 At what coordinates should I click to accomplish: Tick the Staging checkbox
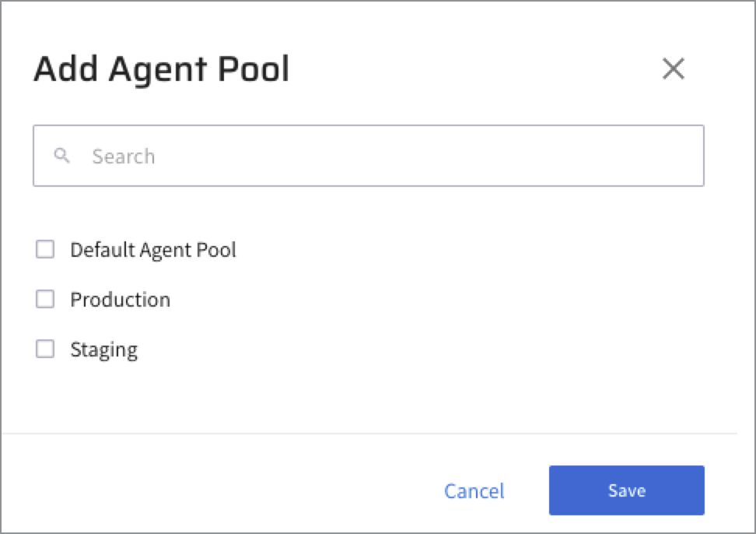[x=46, y=350]
